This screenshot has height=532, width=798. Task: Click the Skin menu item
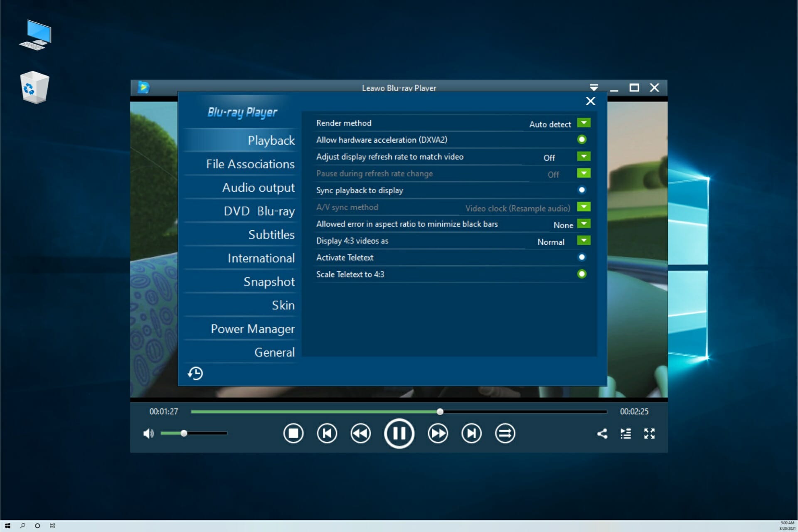pyautogui.click(x=283, y=305)
